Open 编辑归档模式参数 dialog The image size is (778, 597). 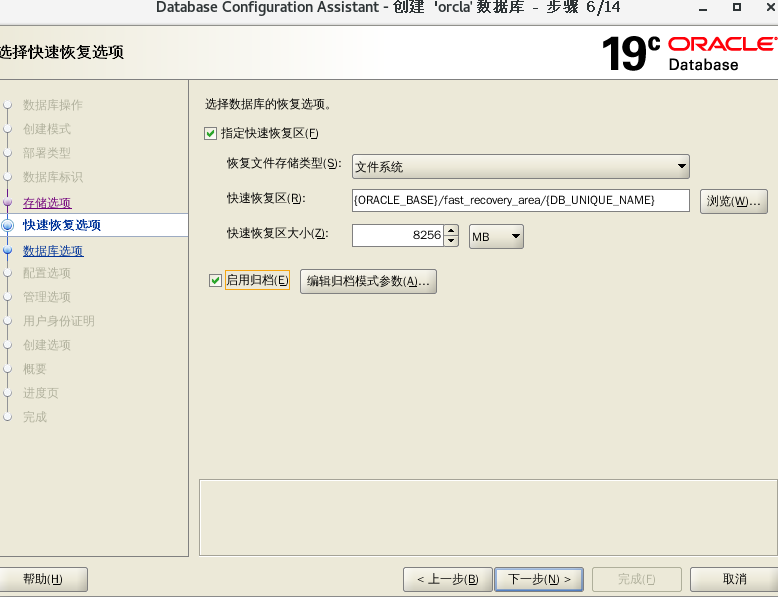point(368,281)
